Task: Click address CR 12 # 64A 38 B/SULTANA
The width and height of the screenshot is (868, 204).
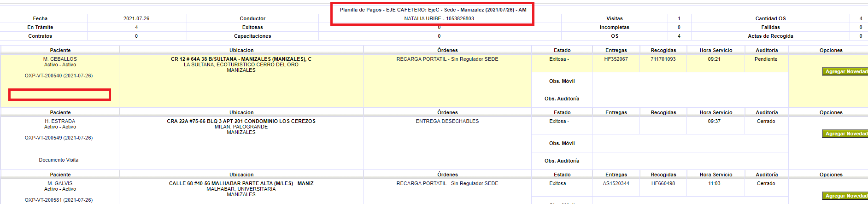Action: pos(241,59)
